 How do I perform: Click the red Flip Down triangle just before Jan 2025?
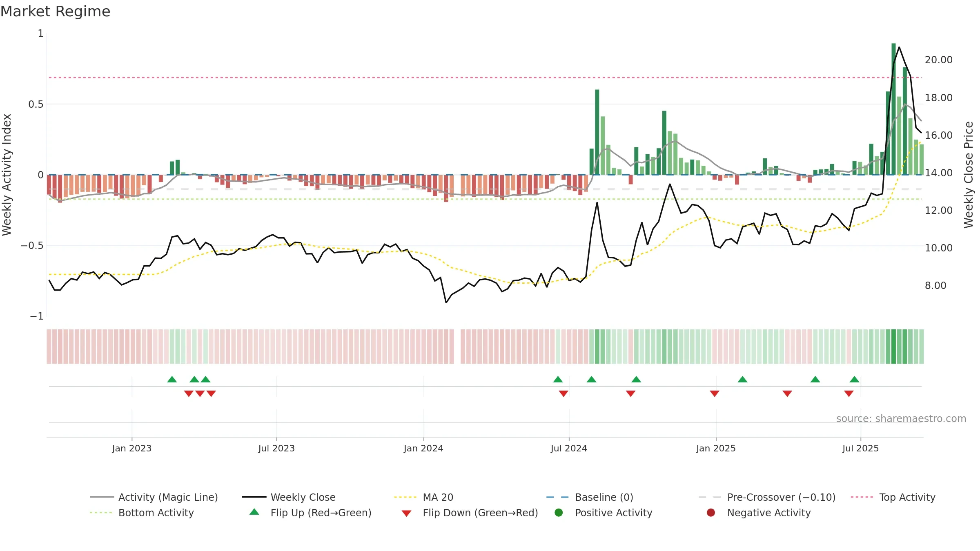[x=715, y=393]
